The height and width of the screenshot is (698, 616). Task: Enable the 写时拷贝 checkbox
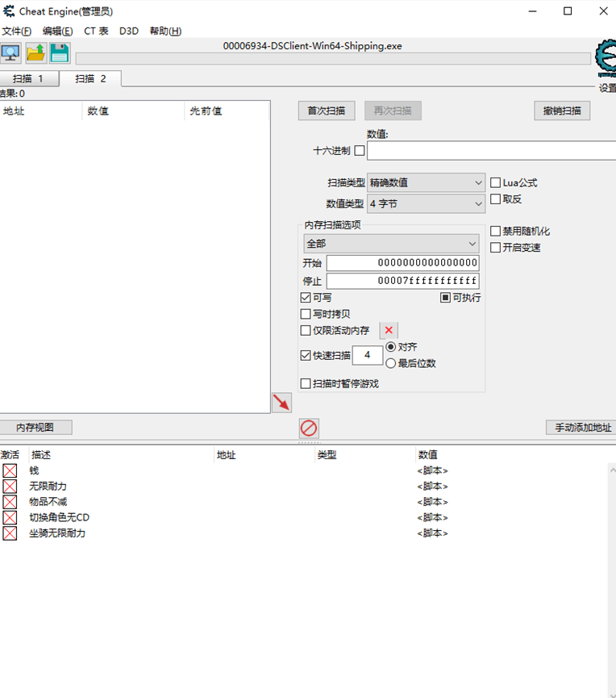pyautogui.click(x=306, y=314)
